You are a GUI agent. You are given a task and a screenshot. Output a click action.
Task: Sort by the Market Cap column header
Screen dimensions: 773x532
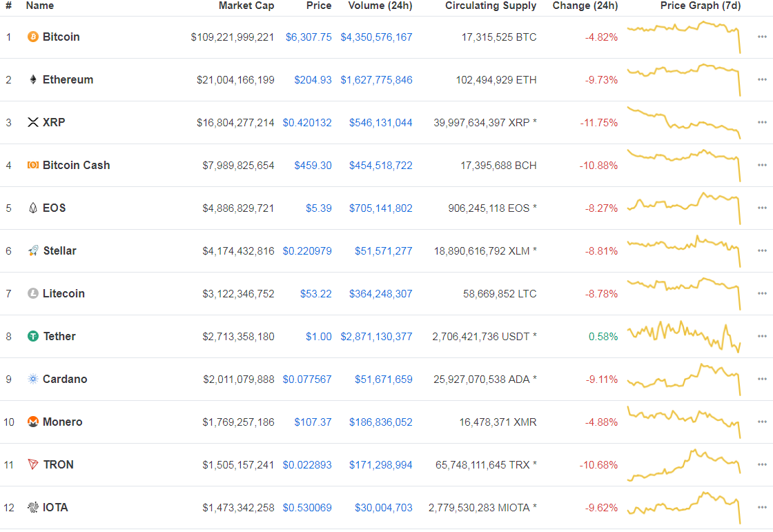coord(246,6)
